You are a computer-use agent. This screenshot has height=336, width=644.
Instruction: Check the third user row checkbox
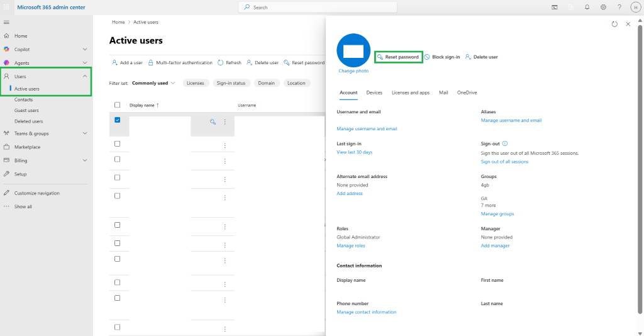118,159
